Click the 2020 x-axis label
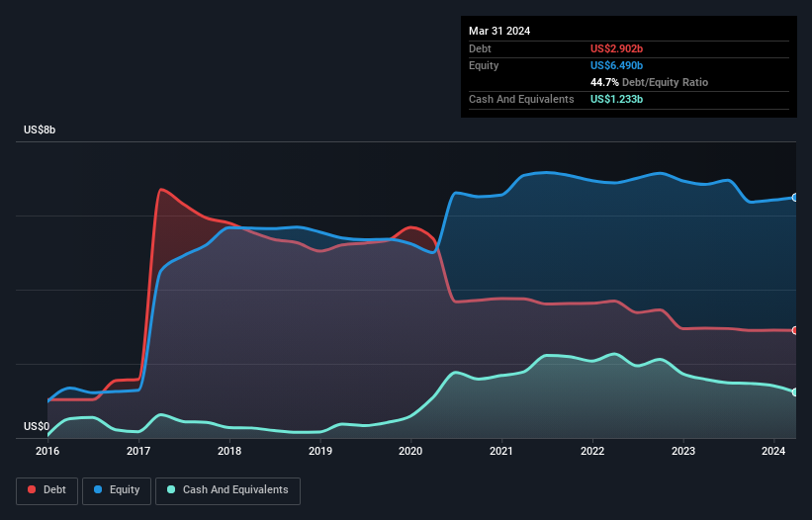The height and width of the screenshot is (520, 812). pos(410,451)
